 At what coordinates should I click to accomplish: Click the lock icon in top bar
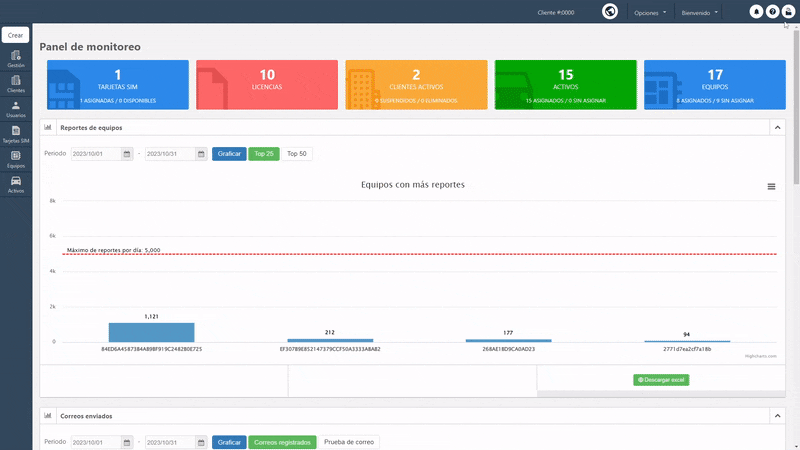(788, 12)
